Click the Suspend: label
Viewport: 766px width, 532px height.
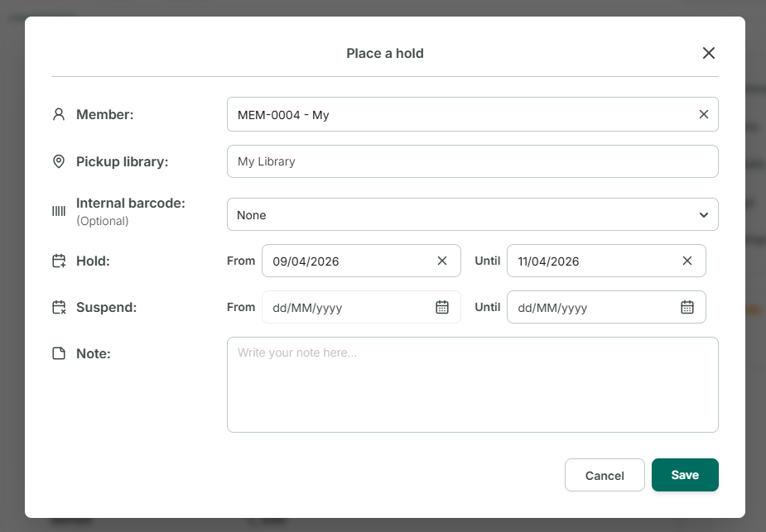click(107, 308)
